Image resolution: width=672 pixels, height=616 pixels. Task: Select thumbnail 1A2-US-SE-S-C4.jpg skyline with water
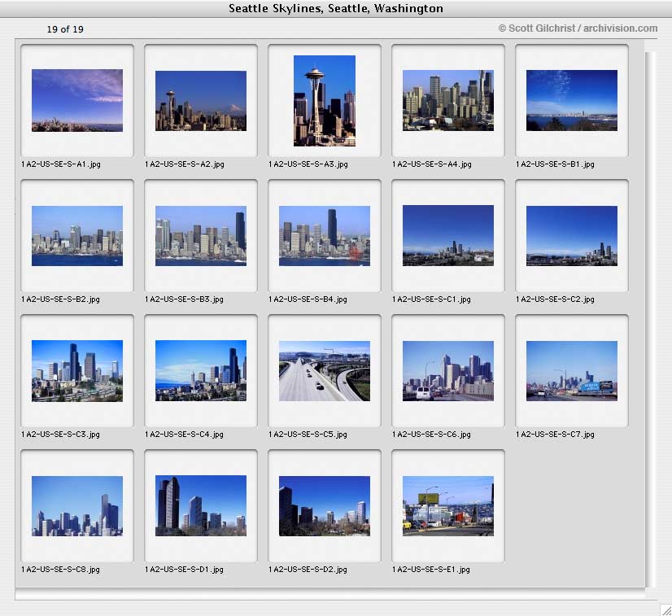click(x=201, y=371)
